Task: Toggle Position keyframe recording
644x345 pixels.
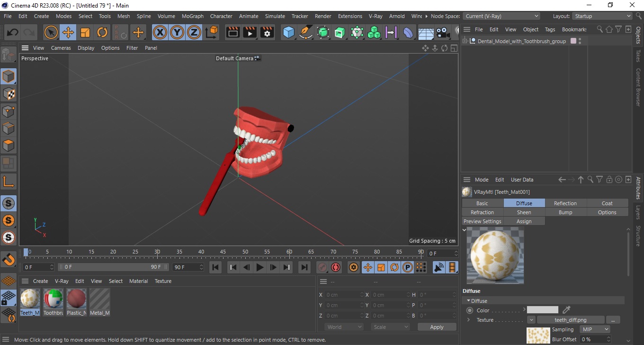Action: click(x=367, y=267)
